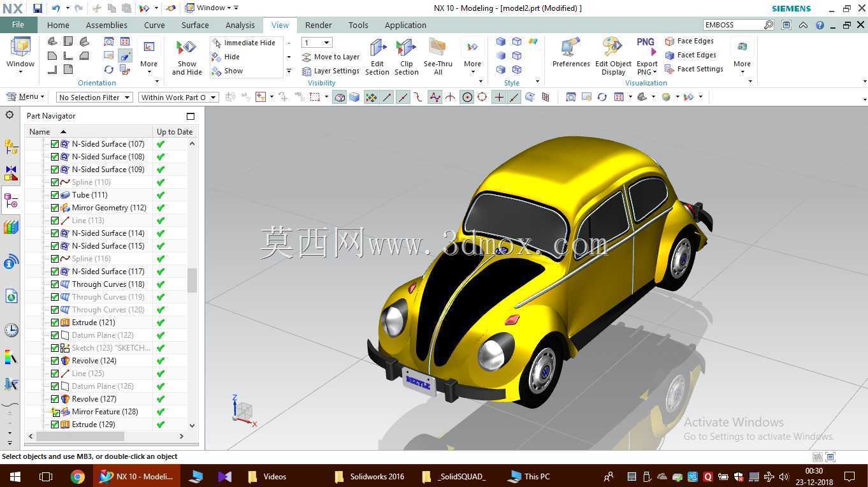Image resolution: width=868 pixels, height=487 pixels.
Task: Uncheck the N-Sided Surface (107) checkbox
Action: [55, 144]
